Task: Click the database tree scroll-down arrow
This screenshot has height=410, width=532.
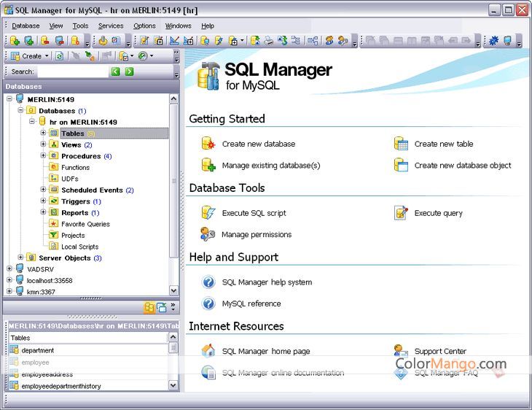Action: [x=173, y=291]
